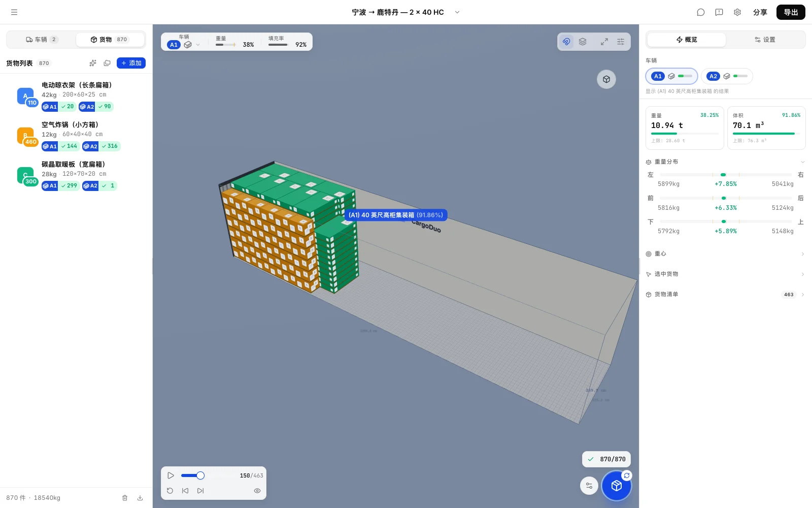Image resolution: width=812 pixels, height=508 pixels.
Task: Click the 下上 weight balance bar
Action: point(726,221)
